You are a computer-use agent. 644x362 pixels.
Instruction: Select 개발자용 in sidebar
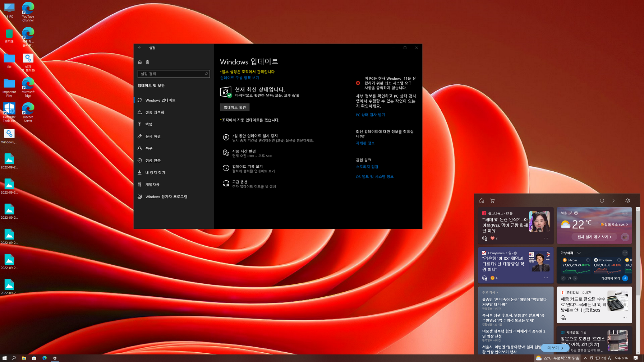(x=174, y=185)
